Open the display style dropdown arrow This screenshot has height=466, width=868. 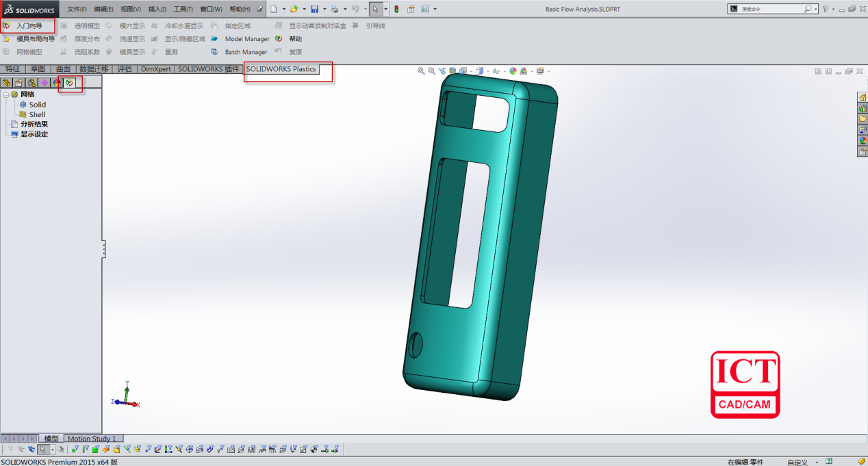(x=487, y=71)
